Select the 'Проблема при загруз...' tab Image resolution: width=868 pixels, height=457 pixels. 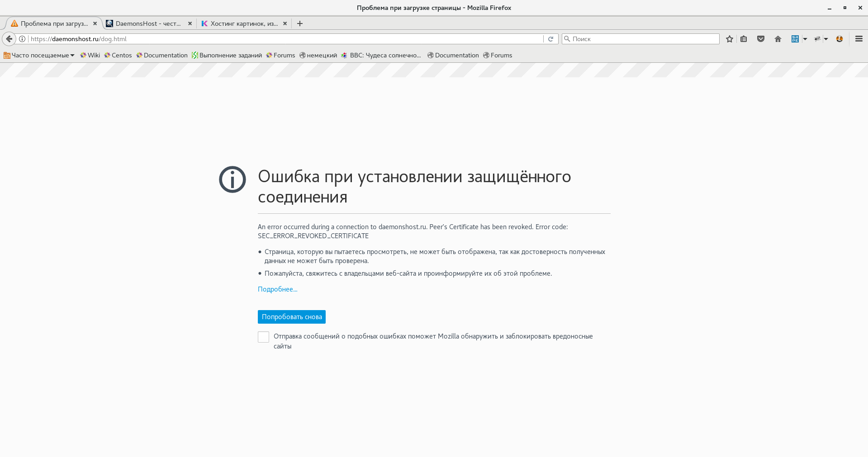coord(54,24)
